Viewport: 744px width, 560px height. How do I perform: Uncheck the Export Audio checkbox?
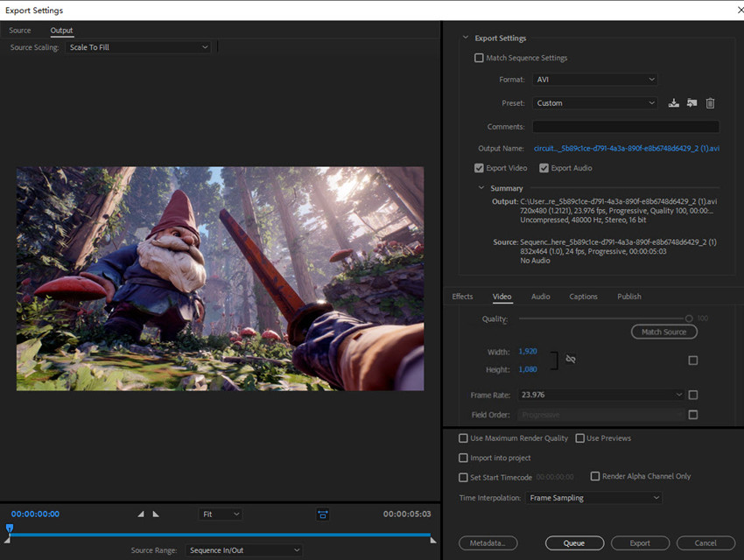pos(544,168)
